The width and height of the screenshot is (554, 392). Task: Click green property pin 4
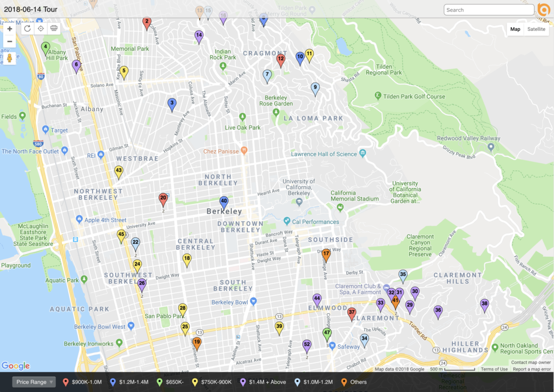(x=45, y=48)
